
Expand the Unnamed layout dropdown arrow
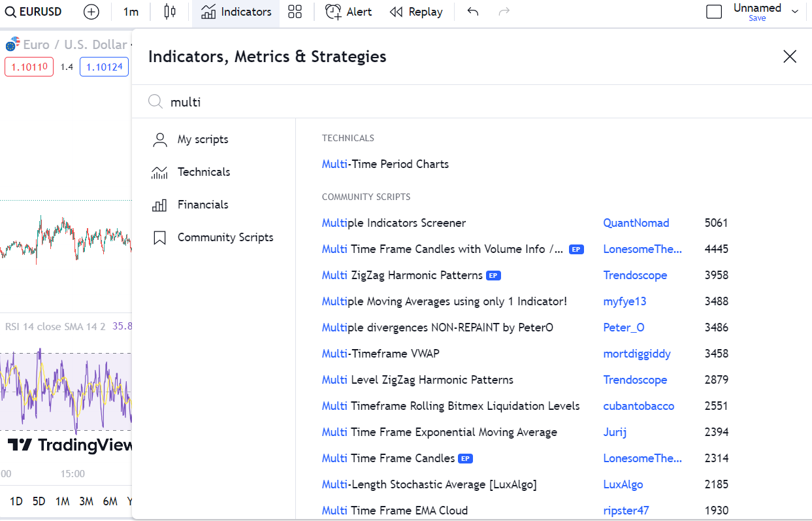click(x=795, y=11)
